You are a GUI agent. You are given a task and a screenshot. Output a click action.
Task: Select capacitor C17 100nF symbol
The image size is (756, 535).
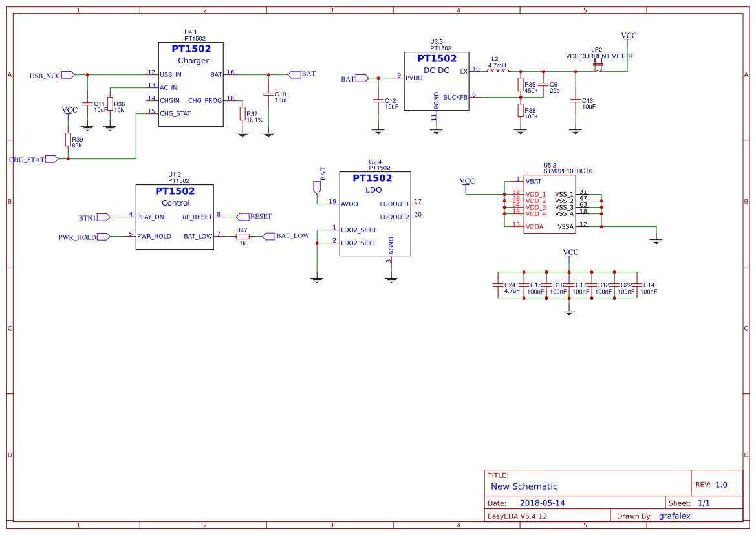click(569, 285)
